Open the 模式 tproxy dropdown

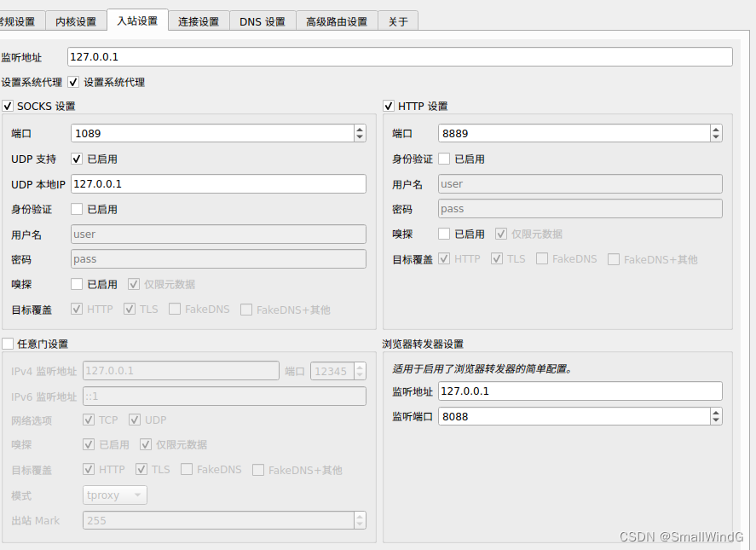click(x=115, y=495)
